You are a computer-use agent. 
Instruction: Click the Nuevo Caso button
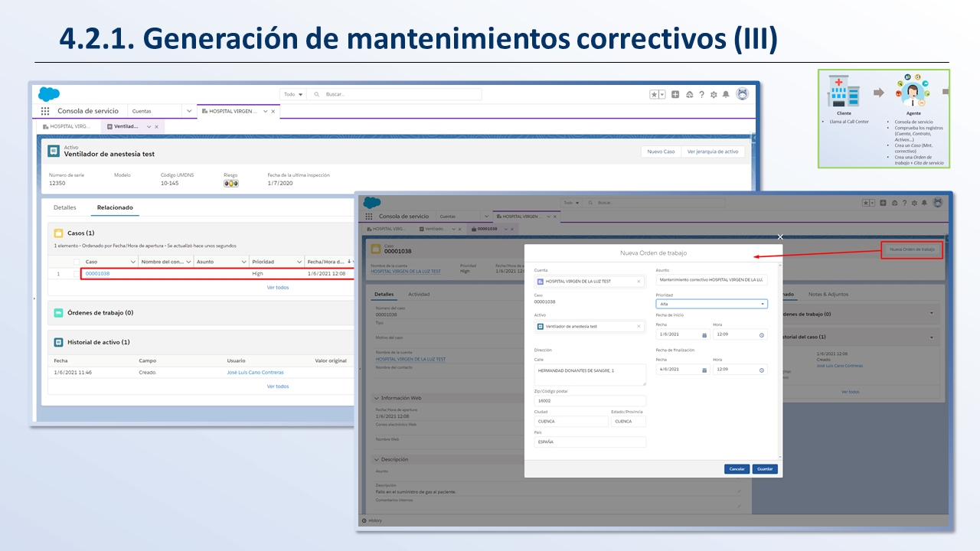pyautogui.click(x=661, y=152)
